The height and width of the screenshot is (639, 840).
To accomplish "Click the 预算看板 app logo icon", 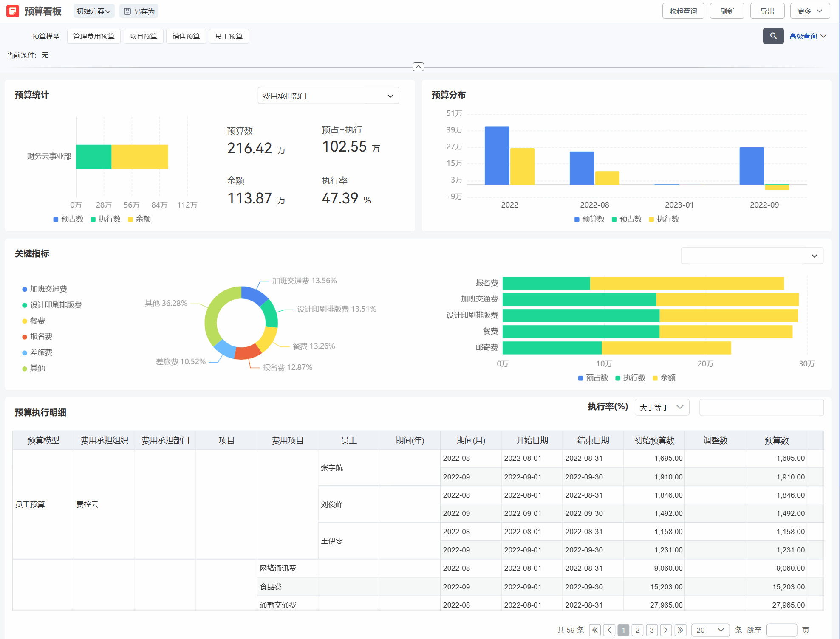I will (13, 11).
